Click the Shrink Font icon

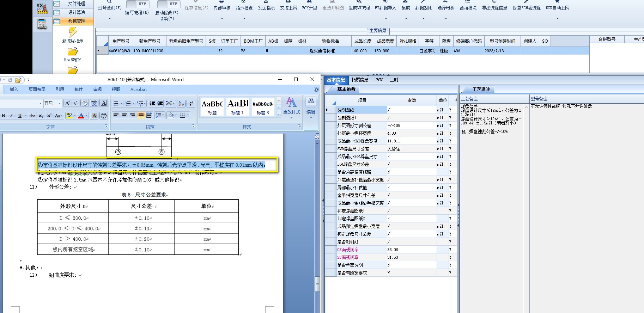tap(75, 103)
